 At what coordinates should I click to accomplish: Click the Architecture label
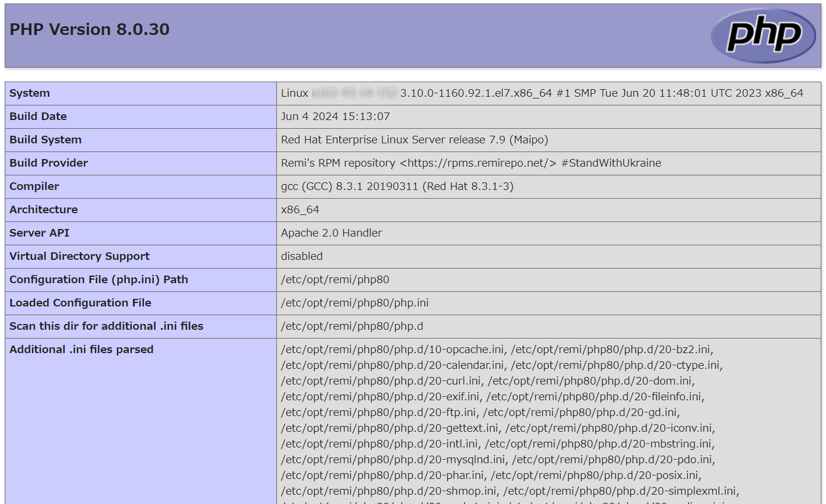[44, 210]
